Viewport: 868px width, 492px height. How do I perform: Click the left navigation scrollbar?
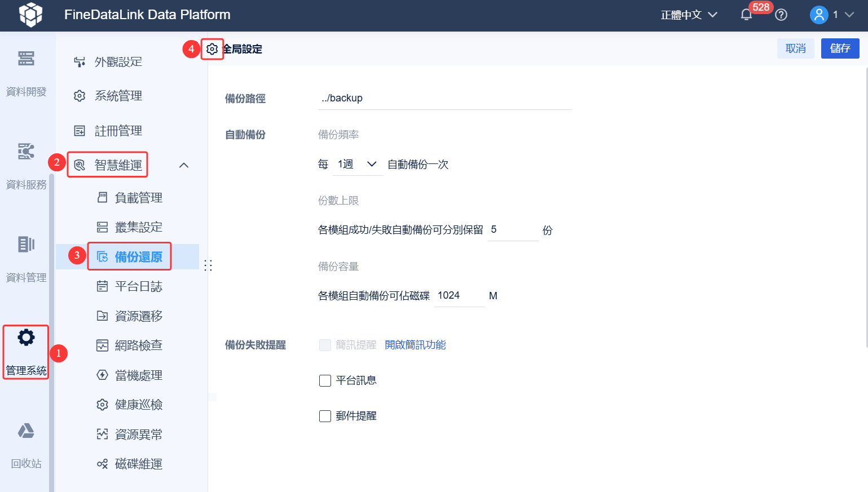click(52, 333)
